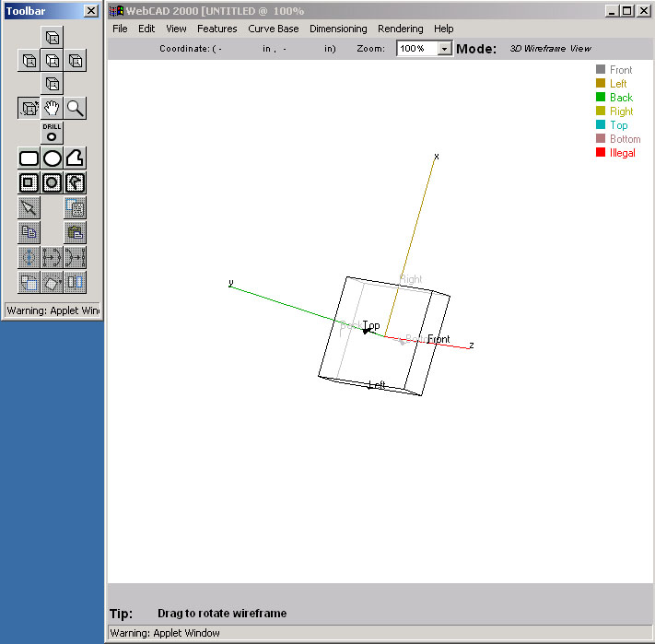The width and height of the screenshot is (655, 644).
Task: Select the hand pan tool
Action: [x=53, y=109]
